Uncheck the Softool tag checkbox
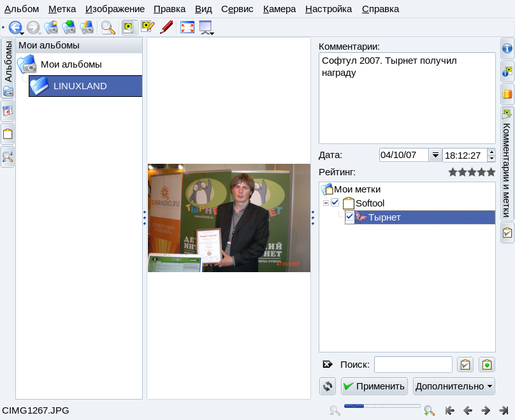This screenshot has height=420, width=515. pos(335,203)
